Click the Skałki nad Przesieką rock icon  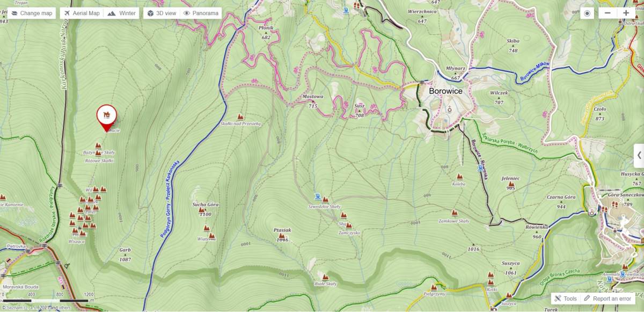tap(240, 117)
